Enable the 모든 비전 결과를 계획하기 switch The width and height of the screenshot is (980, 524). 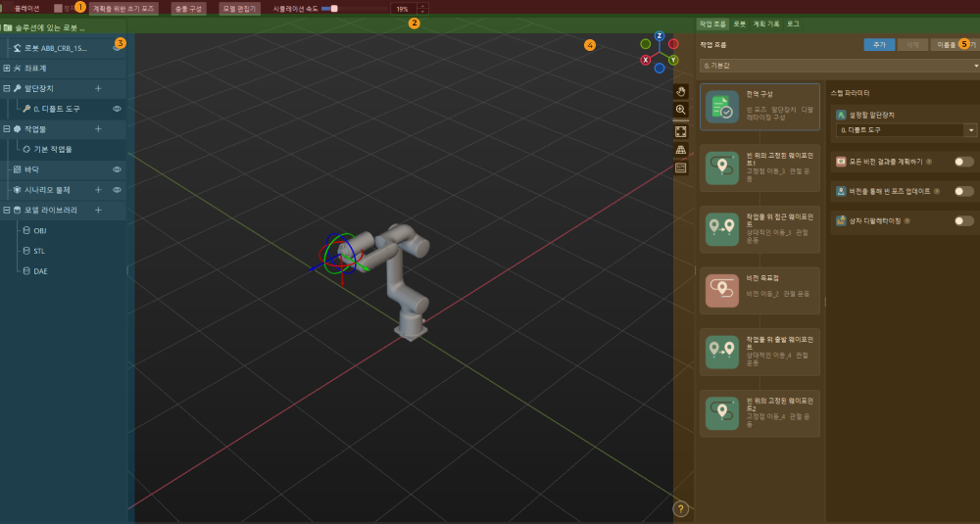tap(963, 162)
